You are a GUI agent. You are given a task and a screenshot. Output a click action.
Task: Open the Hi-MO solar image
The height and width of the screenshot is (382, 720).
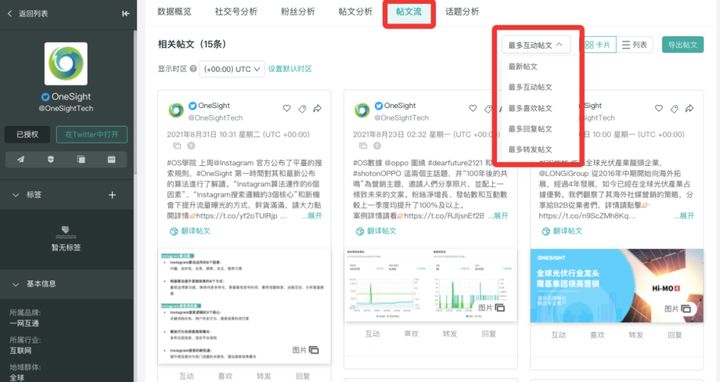click(x=617, y=285)
